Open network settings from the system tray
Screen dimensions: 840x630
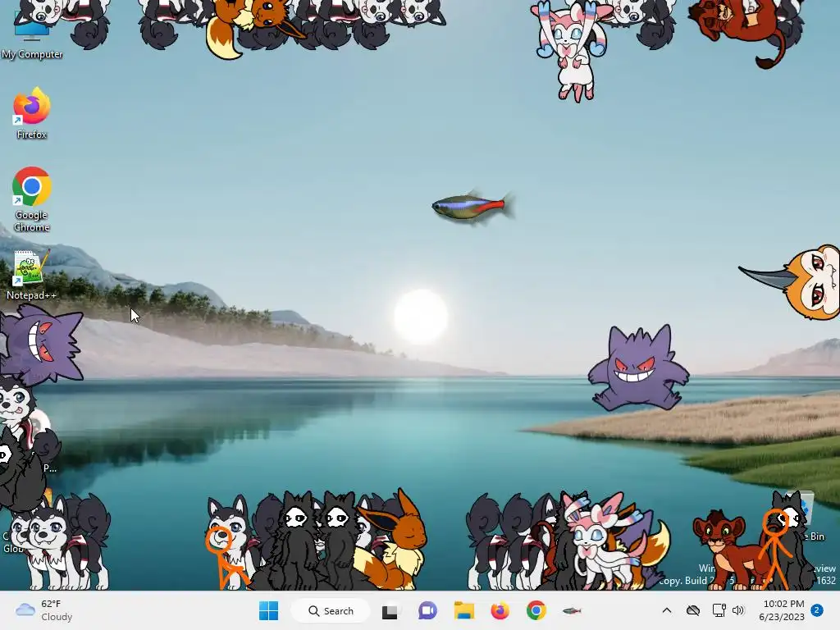point(719,610)
